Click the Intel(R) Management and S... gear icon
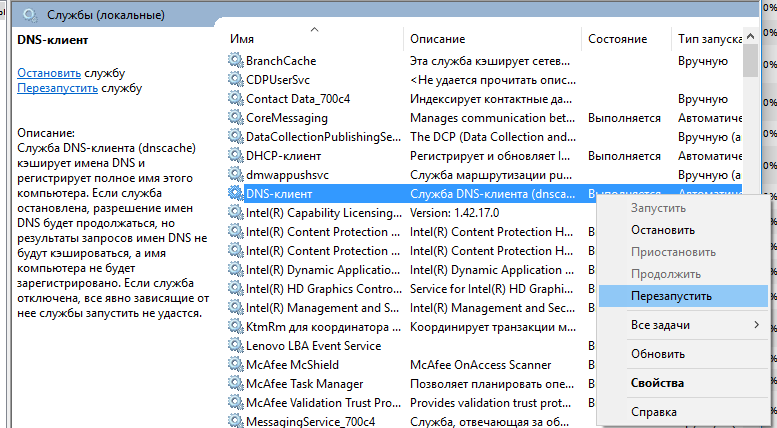 click(235, 308)
